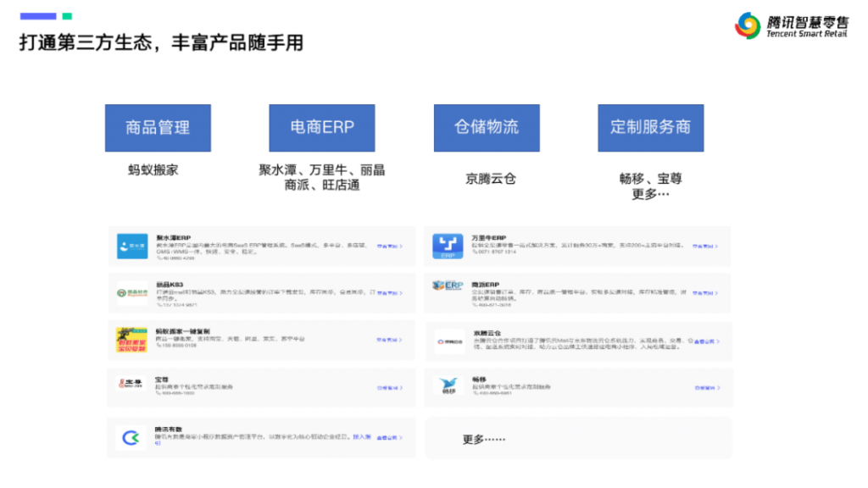Open the details link in 丽晶K83 row
The image size is (868, 488).
pos(390,293)
